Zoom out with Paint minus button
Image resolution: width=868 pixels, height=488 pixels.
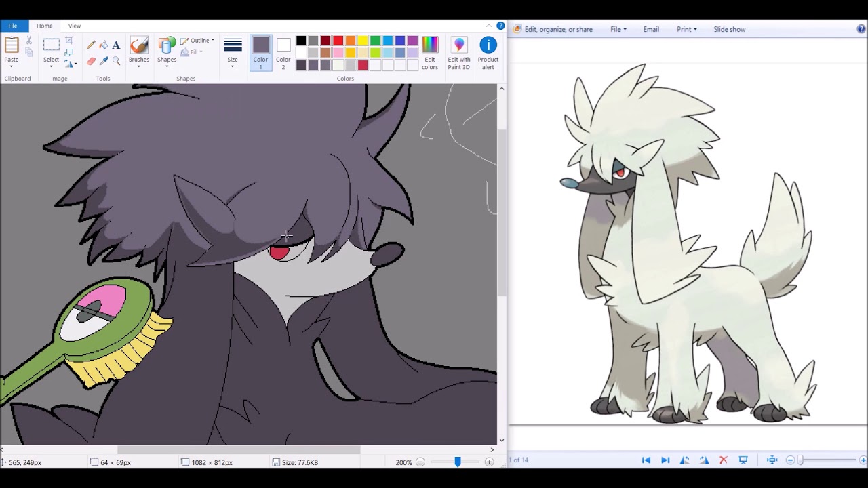click(x=420, y=462)
